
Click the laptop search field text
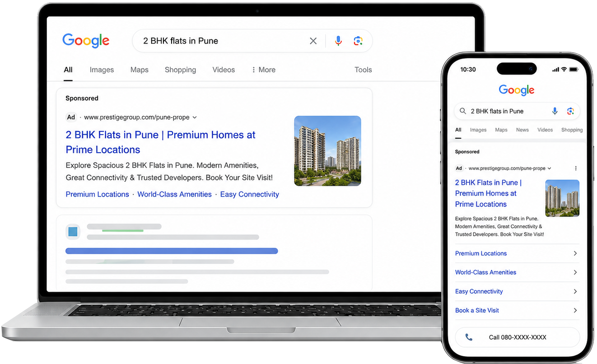pos(181,41)
